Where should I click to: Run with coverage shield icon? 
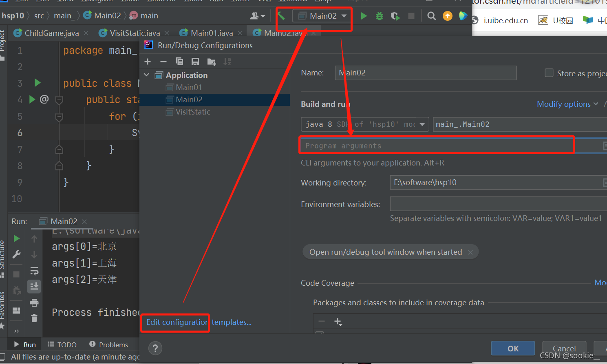[395, 16]
